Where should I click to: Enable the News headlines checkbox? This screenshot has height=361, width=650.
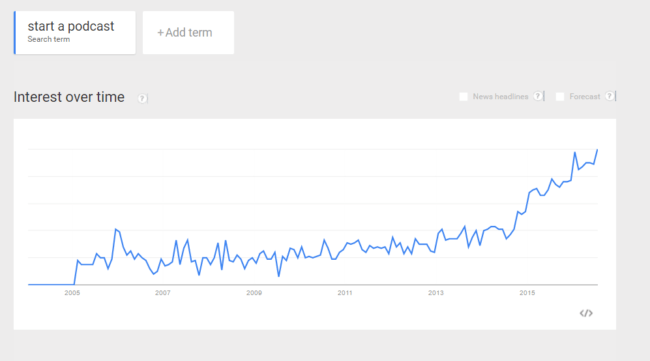[463, 97]
